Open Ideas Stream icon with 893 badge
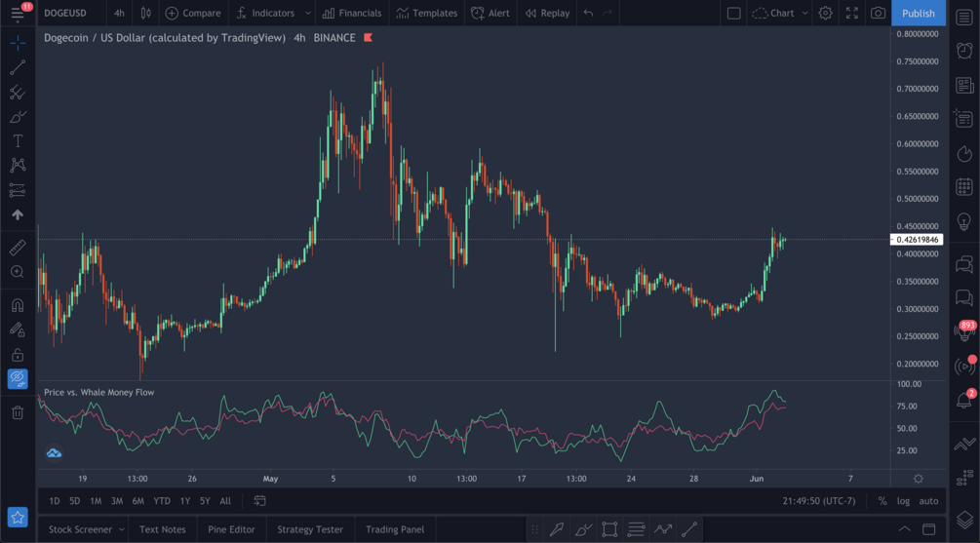Viewport: 980px width, 543px height. click(x=964, y=331)
